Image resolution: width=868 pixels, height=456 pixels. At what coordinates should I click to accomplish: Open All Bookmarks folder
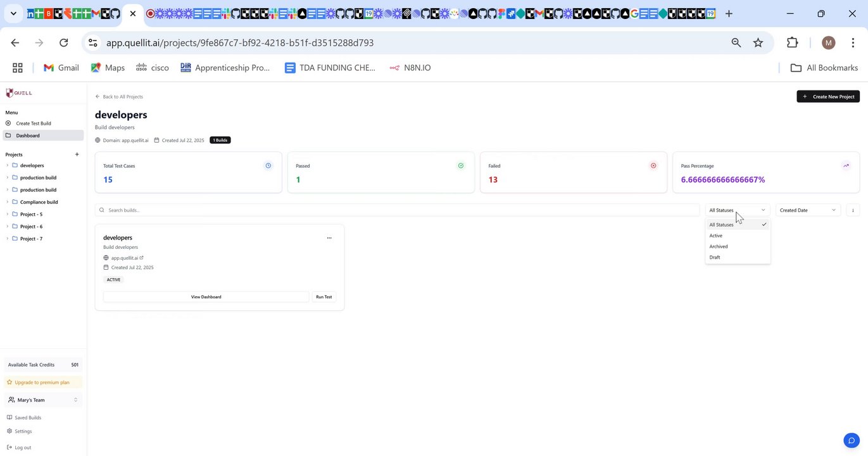coord(824,68)
